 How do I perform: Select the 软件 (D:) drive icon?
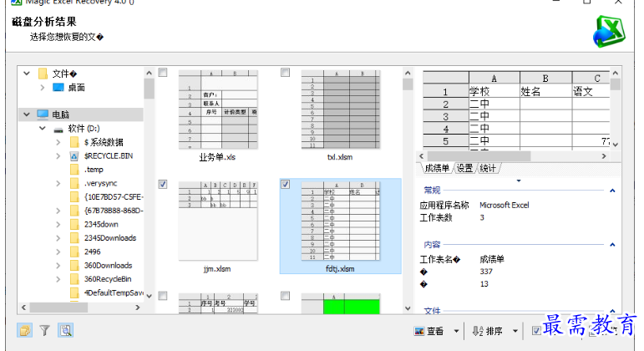click(x=58, y=130)
